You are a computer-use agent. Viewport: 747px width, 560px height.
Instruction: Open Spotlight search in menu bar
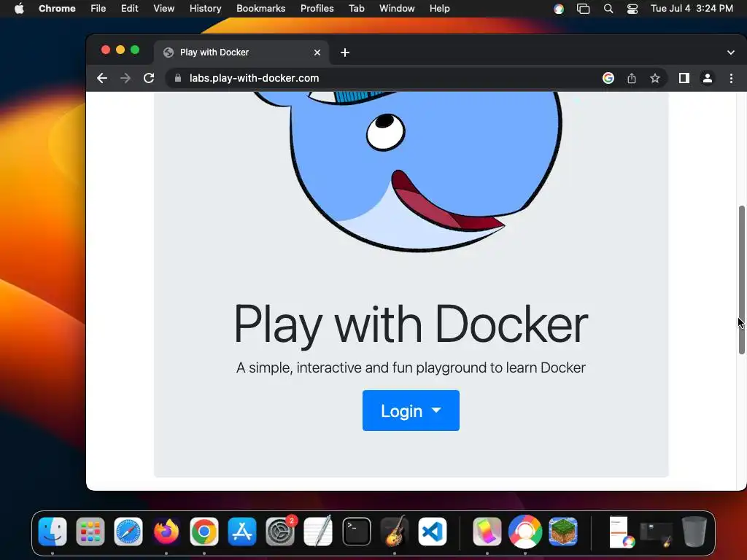pyautogui.click(x=608, y=9)
